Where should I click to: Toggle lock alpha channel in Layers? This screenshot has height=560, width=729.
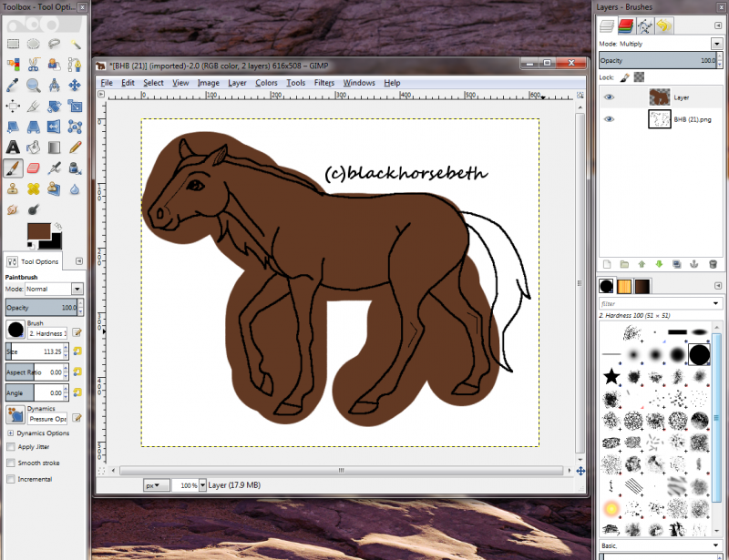point(640,77)
